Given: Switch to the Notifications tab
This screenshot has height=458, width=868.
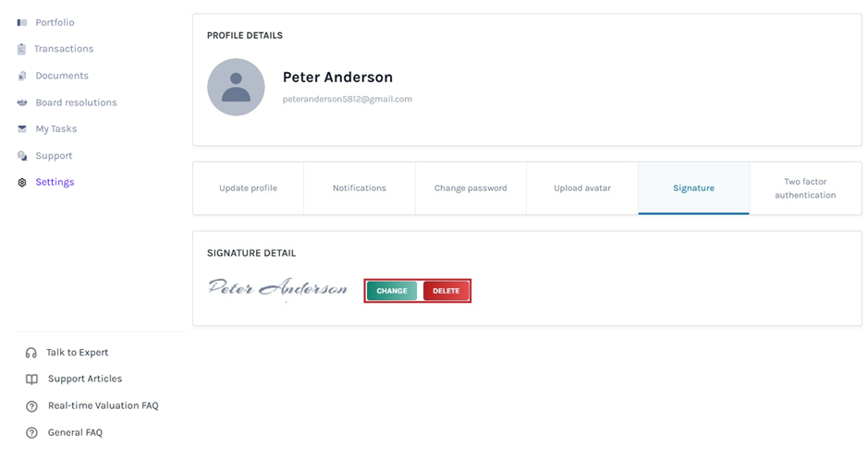Looking at the screenshot, I should click(x=360, y=188).
